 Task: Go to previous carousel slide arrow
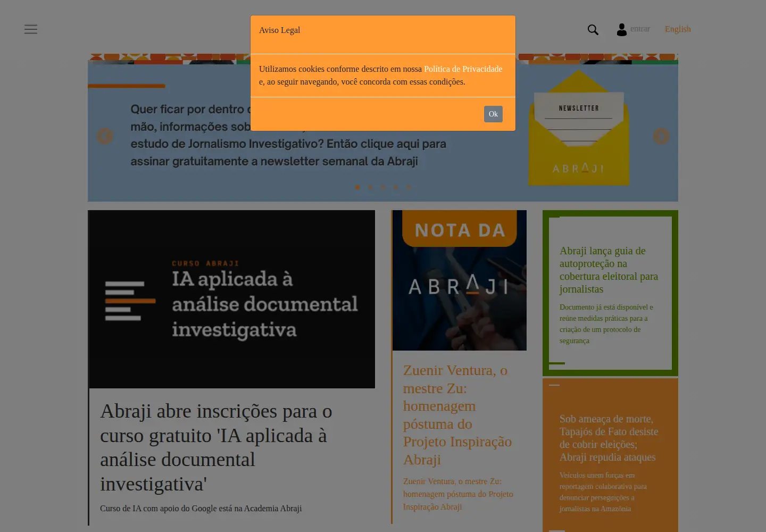(105, 136)
